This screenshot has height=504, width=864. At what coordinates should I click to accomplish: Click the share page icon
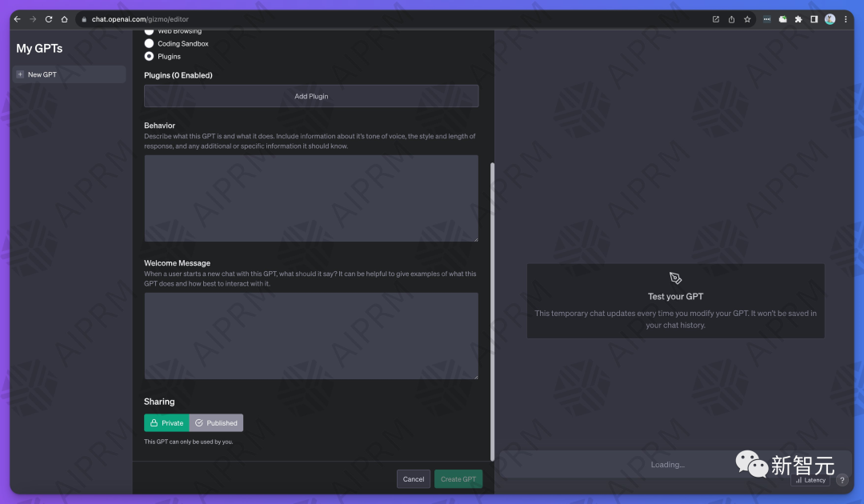[x=731, y=19]
